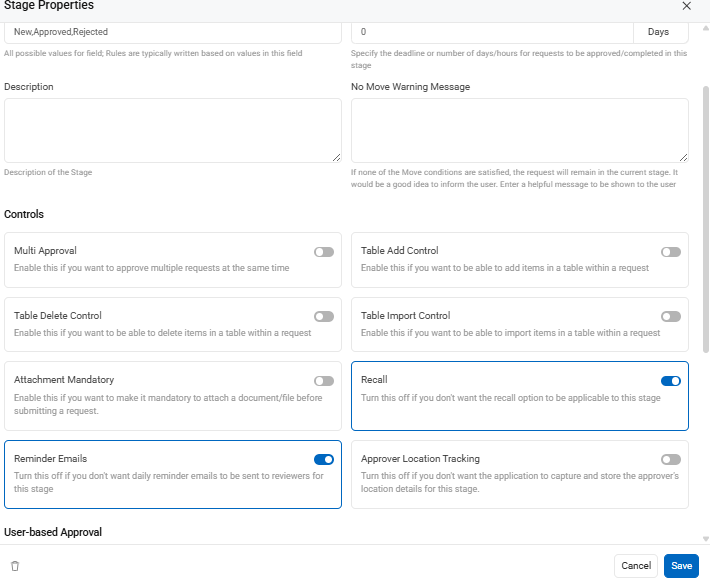Click the Stage Properties dialog title
The width and height of the screenshot is (710, 585).
[x=49, y=5]
